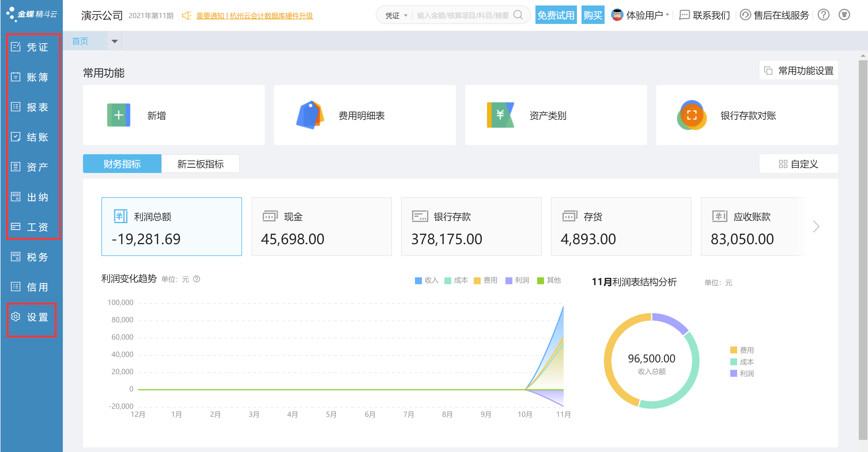The width and height of the screenshot is (868, 452).
Task: Expand the 体验用户 account dropdown arrow
Action: tap(667, 15)
